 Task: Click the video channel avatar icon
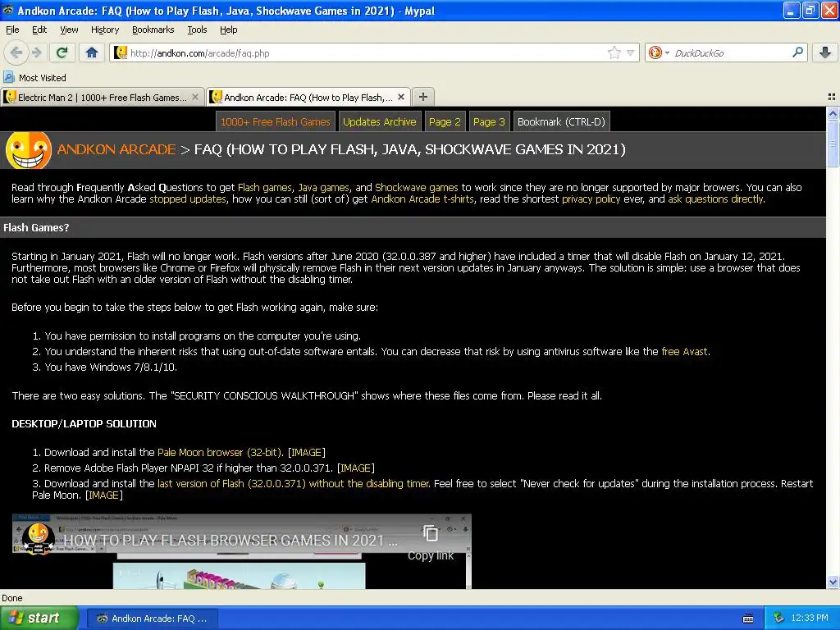[x=38, y=538]
